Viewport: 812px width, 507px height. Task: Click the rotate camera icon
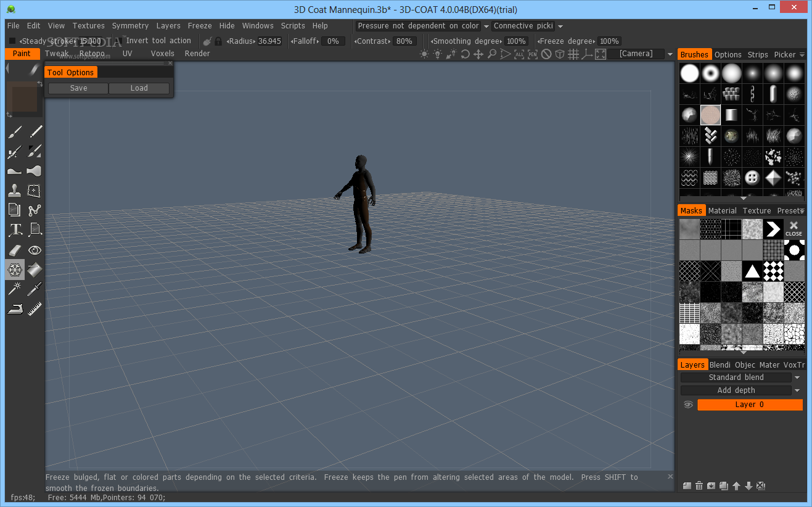pyautogui.click(x=465, y=54)
